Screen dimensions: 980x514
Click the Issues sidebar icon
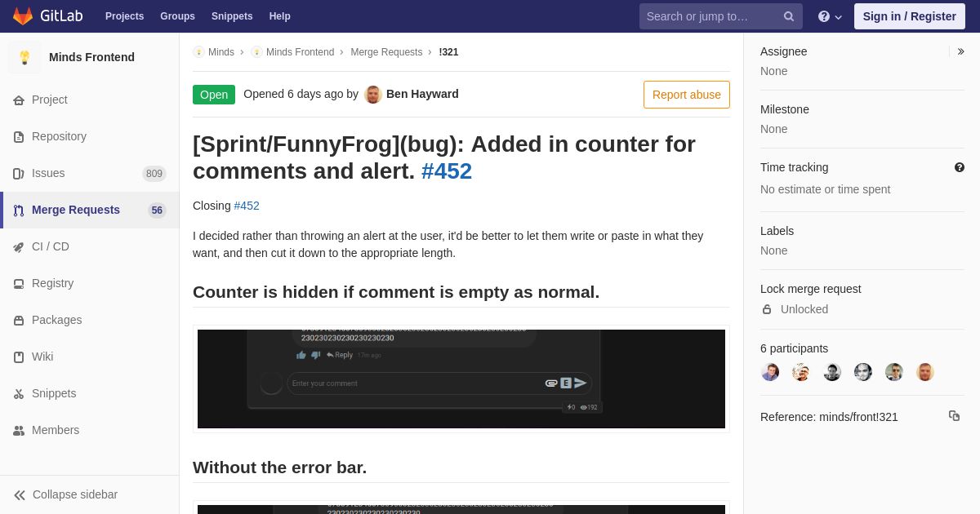point(19,174)
